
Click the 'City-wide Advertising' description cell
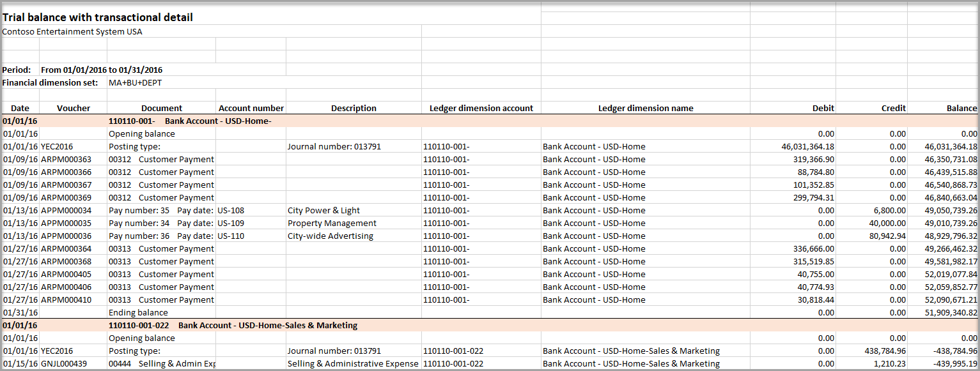330,236
